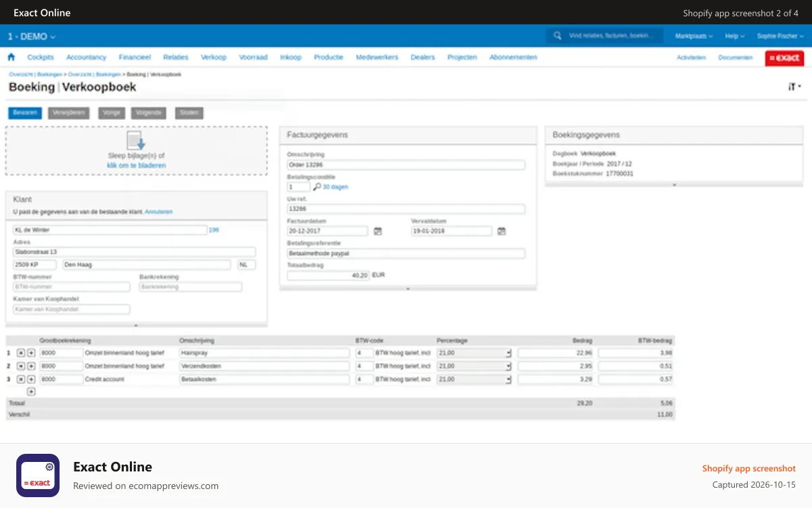Click the BTW-nummer input field
This screenshot has height=508, width=812.
(71, 287)
